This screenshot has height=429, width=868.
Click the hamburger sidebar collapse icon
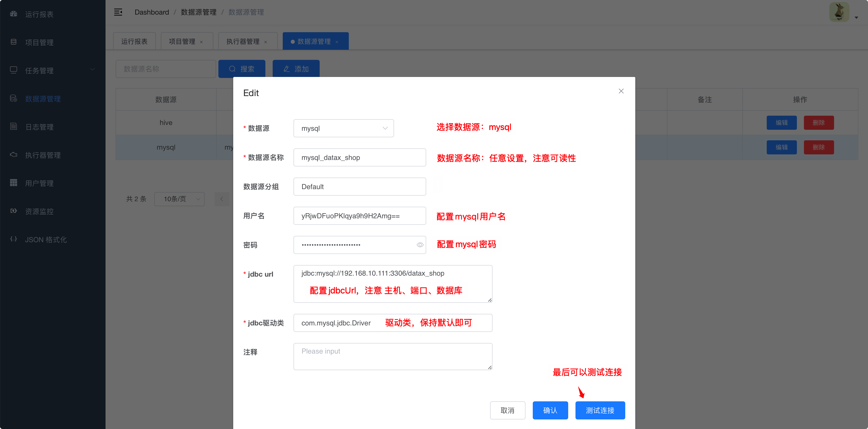click(118, 12)
